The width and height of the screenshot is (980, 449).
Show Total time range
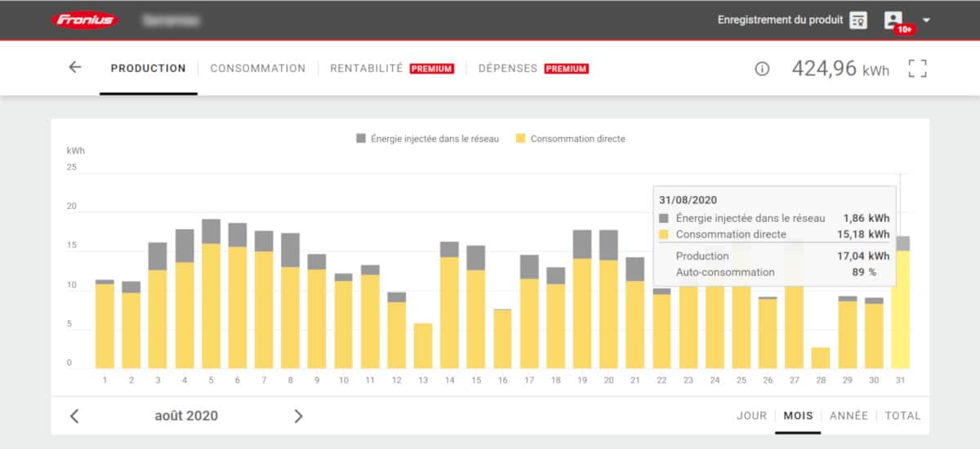point(902,416)
